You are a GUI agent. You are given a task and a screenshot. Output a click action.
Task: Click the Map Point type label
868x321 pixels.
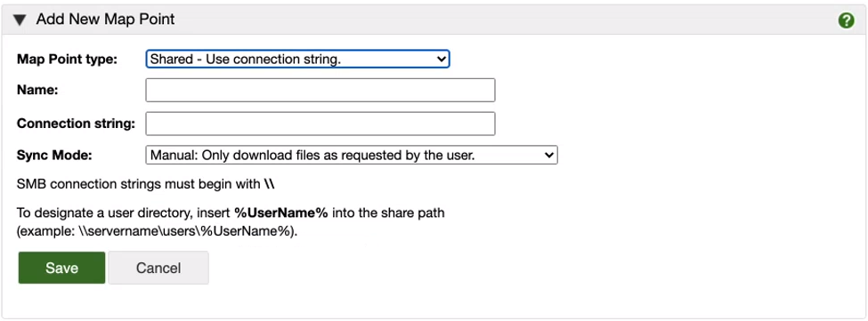(x=67, y=59)
